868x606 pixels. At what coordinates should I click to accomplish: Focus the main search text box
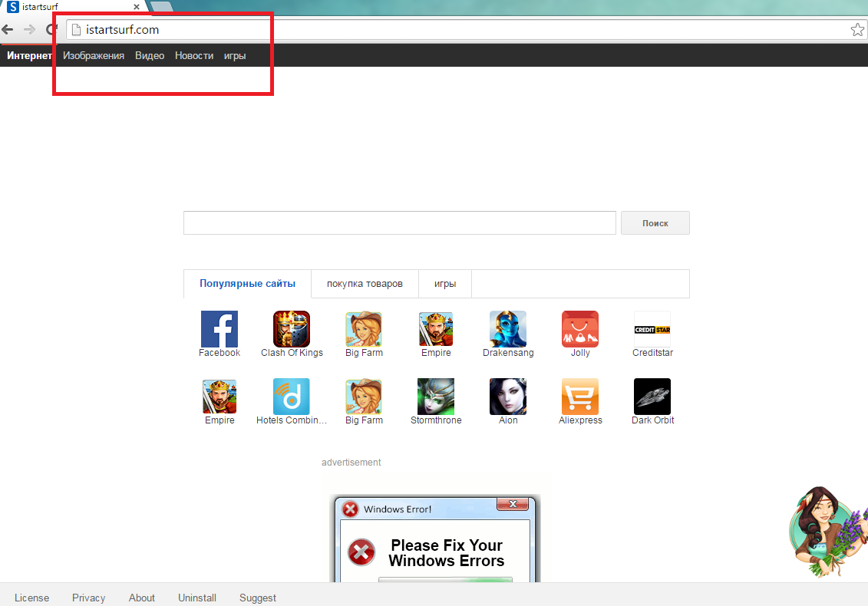(x=400, y=223)
